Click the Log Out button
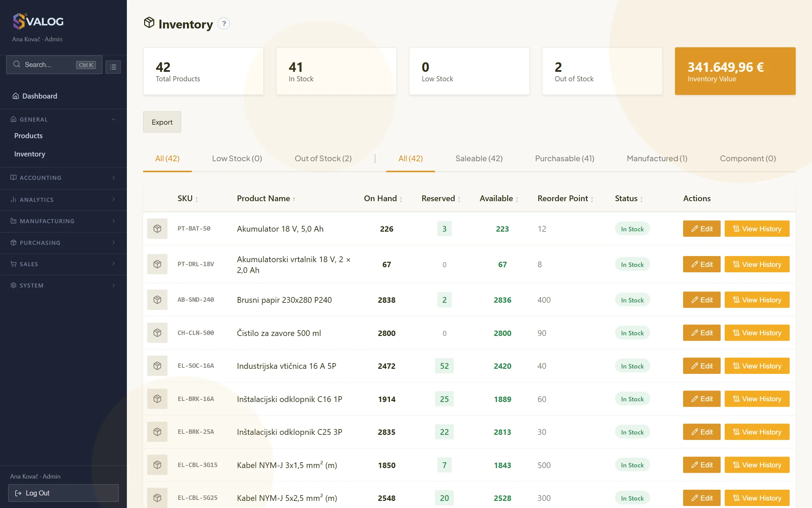Screen dimensions: 812x508 coord(63,493)
